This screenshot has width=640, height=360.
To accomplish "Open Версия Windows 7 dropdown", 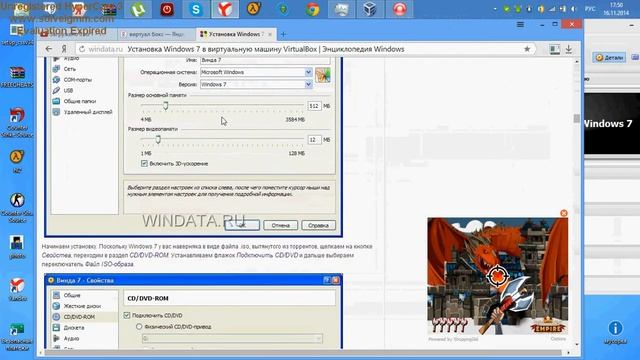I will click(309, 84).
